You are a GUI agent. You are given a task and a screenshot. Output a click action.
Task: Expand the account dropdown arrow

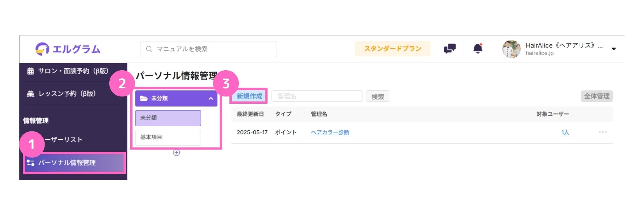(x=614, y=49)
